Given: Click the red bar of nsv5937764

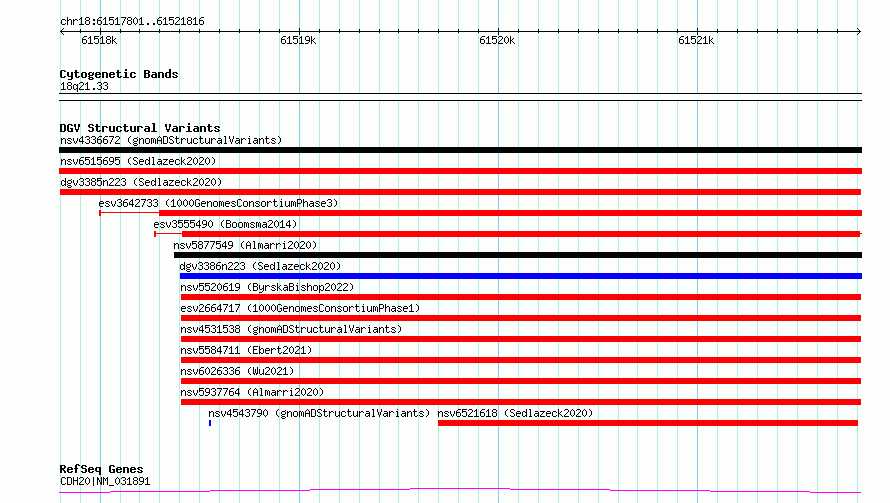Looking at the screenshot, I should click(520, 402).
